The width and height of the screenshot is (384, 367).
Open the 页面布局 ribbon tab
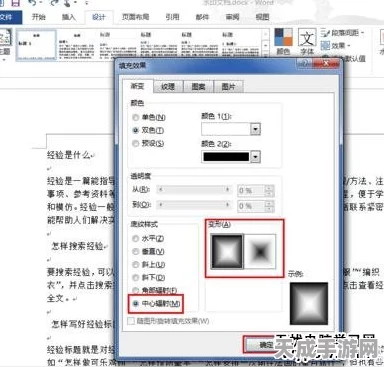[x=135, y=17]
